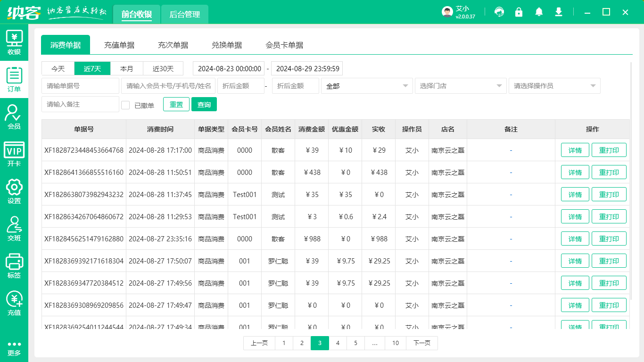The image size is (644, 362).
Task: Go to page 4
Action: [x=338, y=343]
